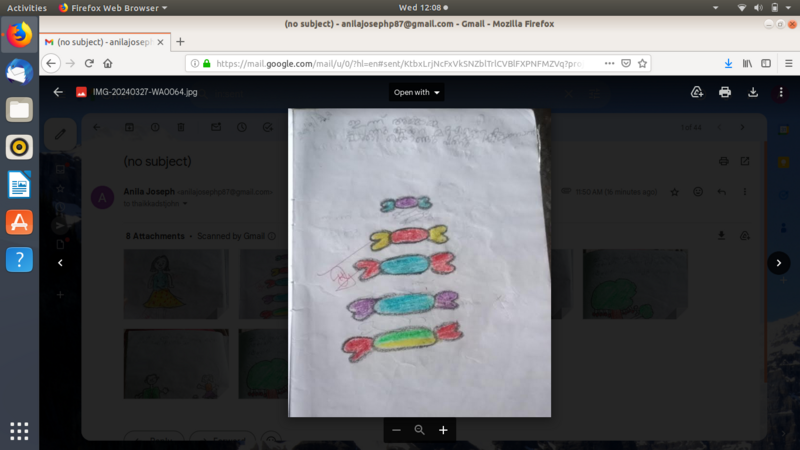Open the preview's three-dot more options menu
The width and height of the screenshot is (800, 450).
[x=781, y=92]
